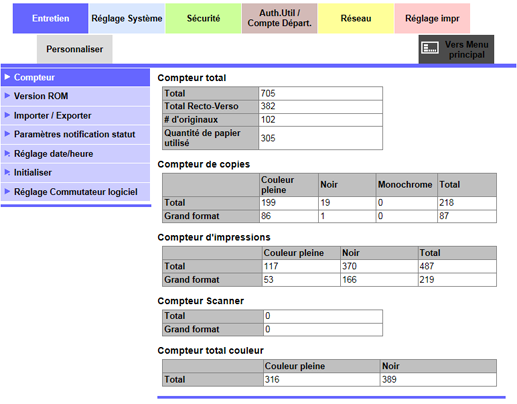Click arrow icon beside Initialiser
This screenshot has width=517, height=404.
(7, 172)
